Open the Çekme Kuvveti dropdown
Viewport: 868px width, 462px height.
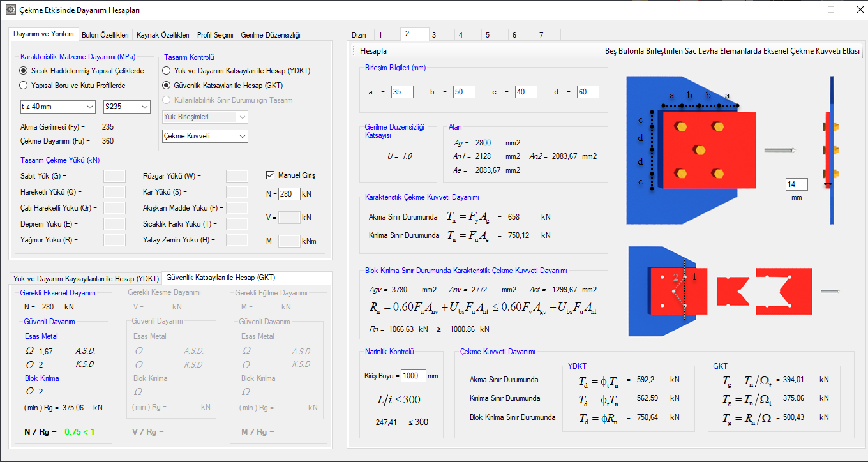205,136
